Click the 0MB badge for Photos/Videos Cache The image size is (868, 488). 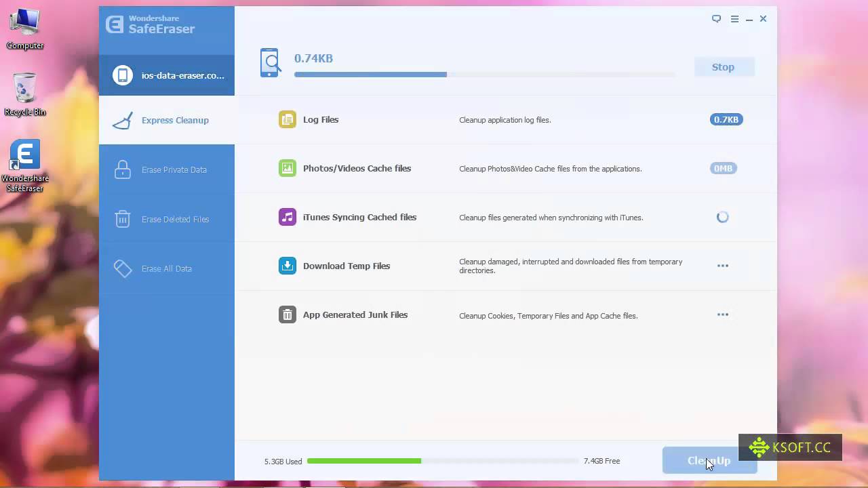tap(723, 168)
